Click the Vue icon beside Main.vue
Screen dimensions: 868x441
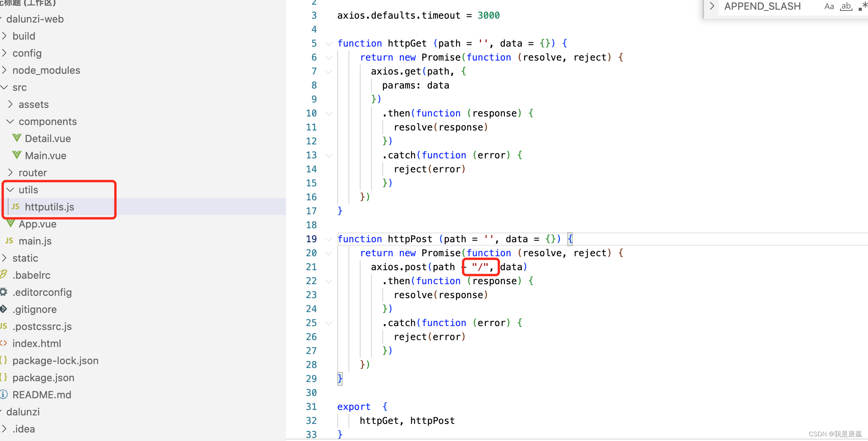click(x=17, y=155)
